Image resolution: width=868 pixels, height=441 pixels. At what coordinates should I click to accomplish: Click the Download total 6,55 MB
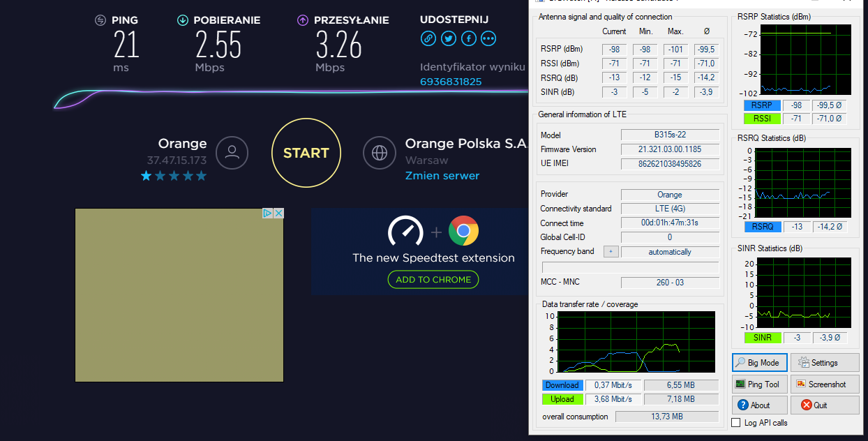coord(681,385)
